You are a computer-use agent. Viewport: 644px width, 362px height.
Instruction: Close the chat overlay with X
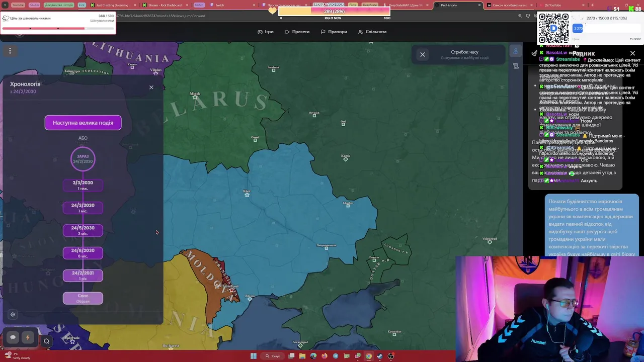[x=632, y=53]
